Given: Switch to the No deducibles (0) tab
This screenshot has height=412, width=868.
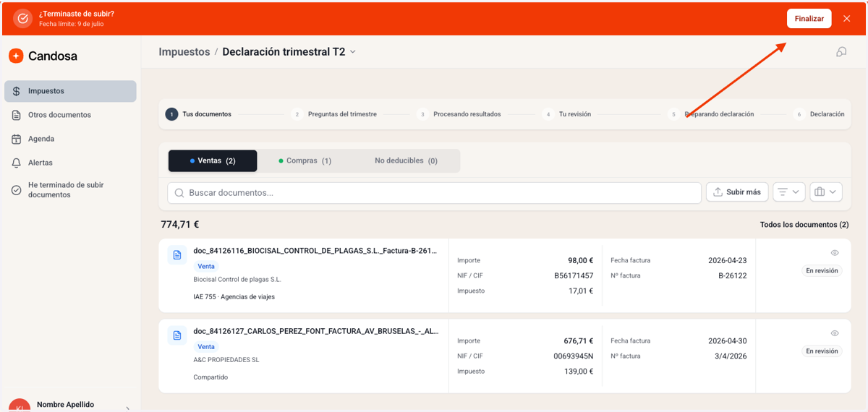Looking at the screenshot, I should tap(406, 160).
